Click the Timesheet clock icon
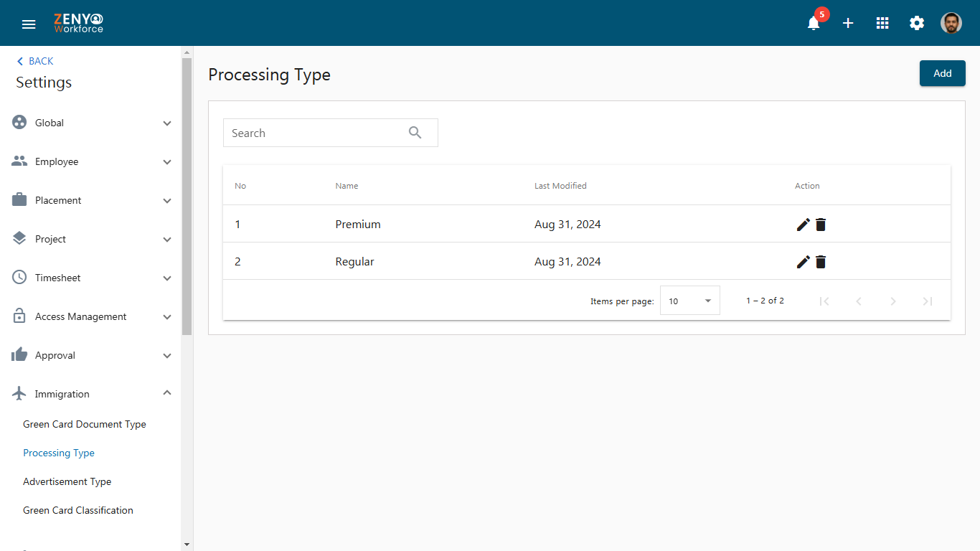Screen dimensions: 980x551 tap(19, 278)
